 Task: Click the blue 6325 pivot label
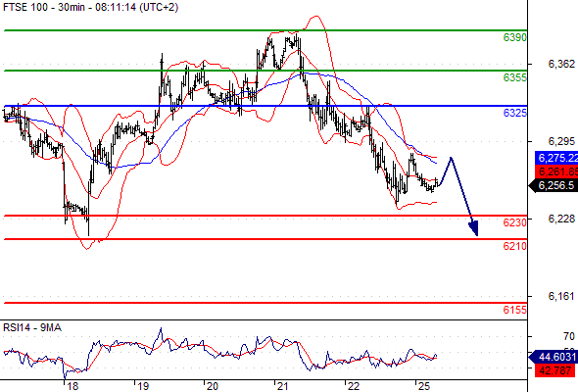click(x=515, y=113)
